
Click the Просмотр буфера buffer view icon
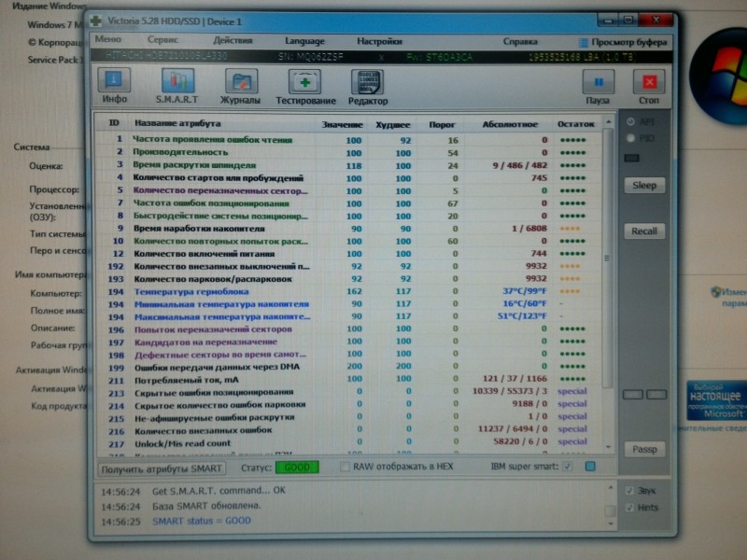(x=583, y=43)
